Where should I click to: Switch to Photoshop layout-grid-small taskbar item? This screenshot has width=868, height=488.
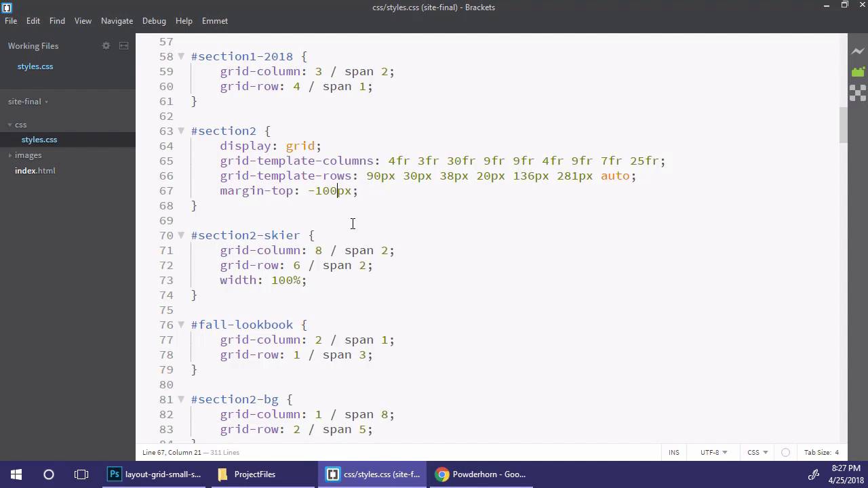157,474
